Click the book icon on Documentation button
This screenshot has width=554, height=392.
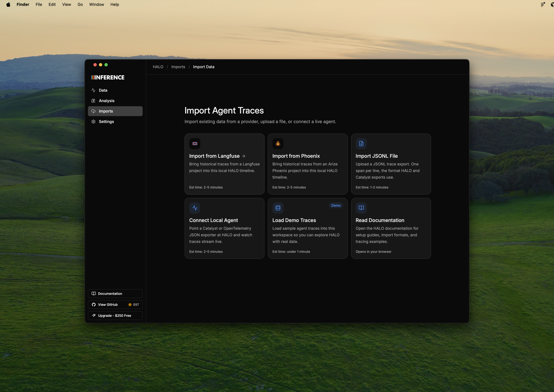(94, 294)
